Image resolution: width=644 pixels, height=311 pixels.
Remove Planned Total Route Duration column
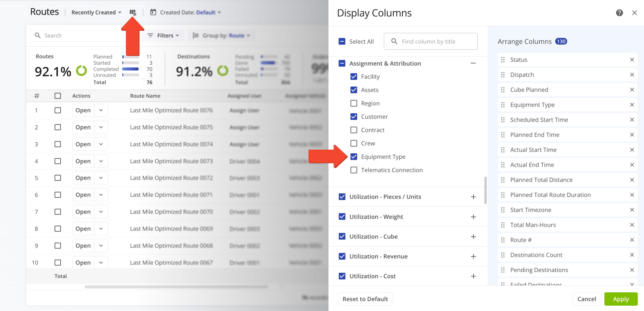click(x=632, y=195)
